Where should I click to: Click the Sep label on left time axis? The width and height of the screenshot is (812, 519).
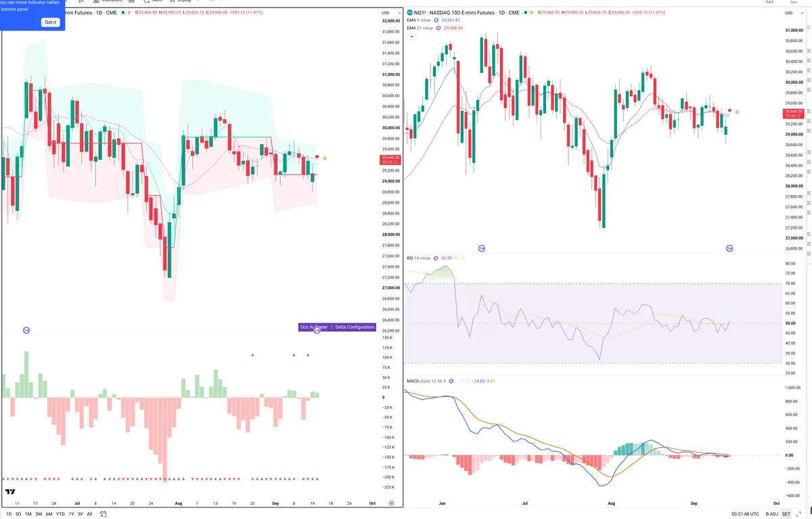[x=275, y=503]
